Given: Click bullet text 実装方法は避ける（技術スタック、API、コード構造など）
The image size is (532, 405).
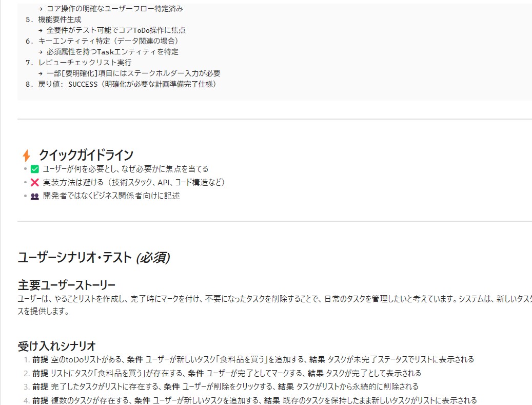Looking at the screenshot, I should click(134, 183).
